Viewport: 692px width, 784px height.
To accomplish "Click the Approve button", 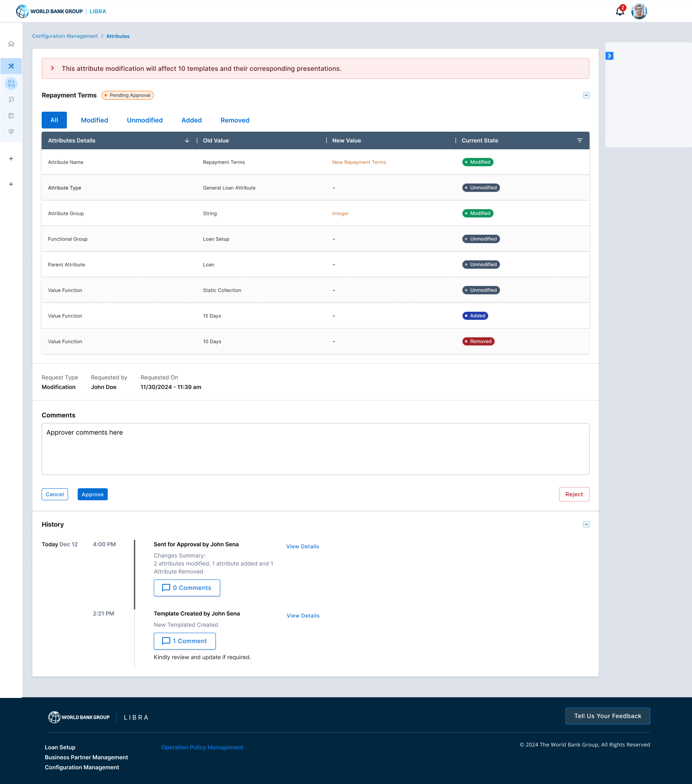I will click(x=93, y=494).
